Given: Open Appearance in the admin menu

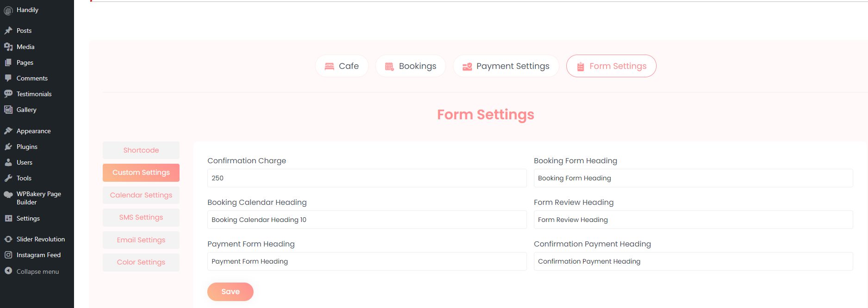Looking at the screenshot, I should click(x=33, y=131).
